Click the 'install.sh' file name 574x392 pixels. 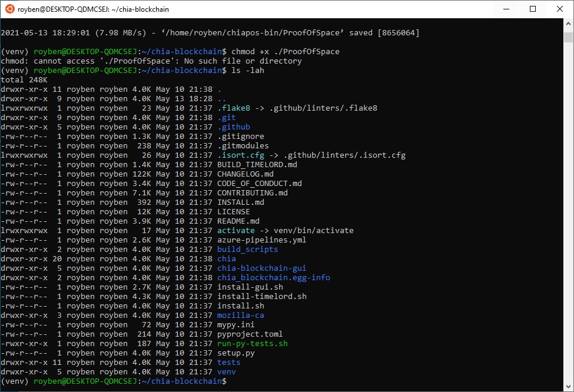point(241,306)
